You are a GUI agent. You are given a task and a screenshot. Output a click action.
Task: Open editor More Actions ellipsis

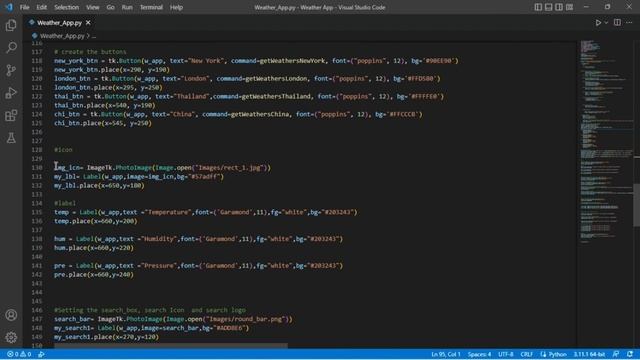(x=629, y=23)
